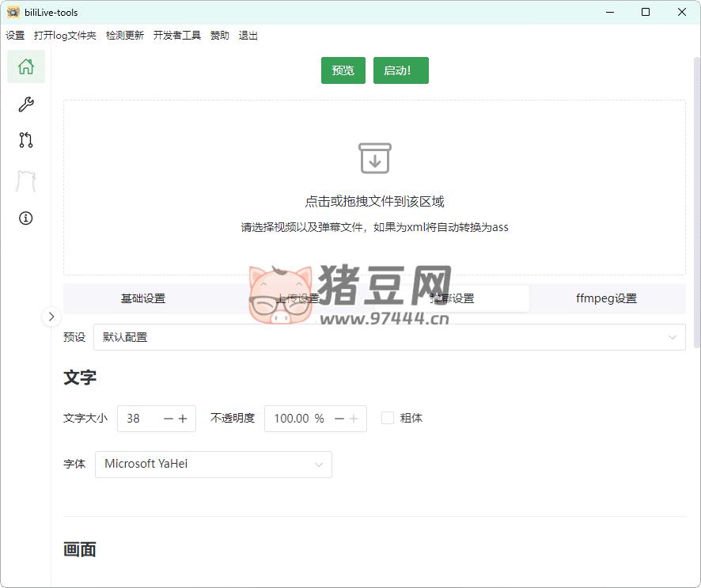Click 检测更新 in the menu bar
This screenshot has width=701, height=588.
pos(125,36)
